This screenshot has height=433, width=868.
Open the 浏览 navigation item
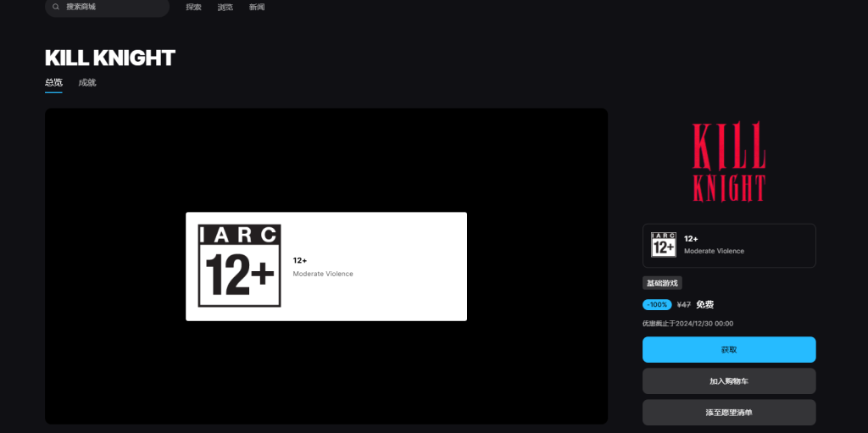click(225, 7)
